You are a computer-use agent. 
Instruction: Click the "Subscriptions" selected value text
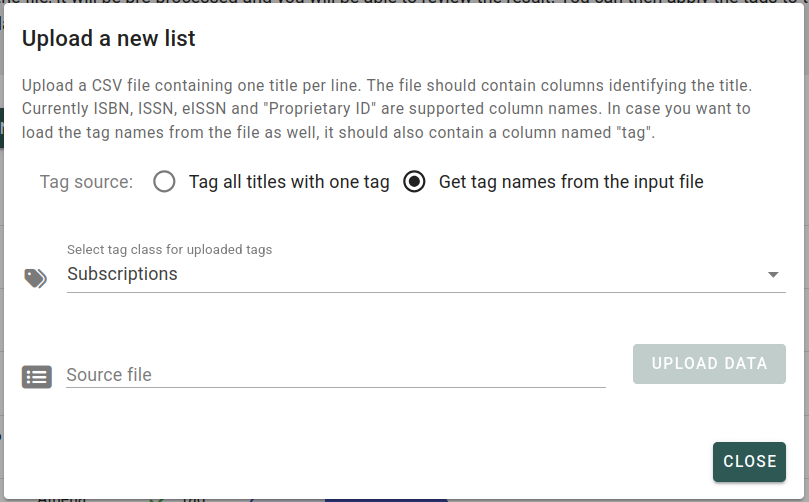coord(122,274)
